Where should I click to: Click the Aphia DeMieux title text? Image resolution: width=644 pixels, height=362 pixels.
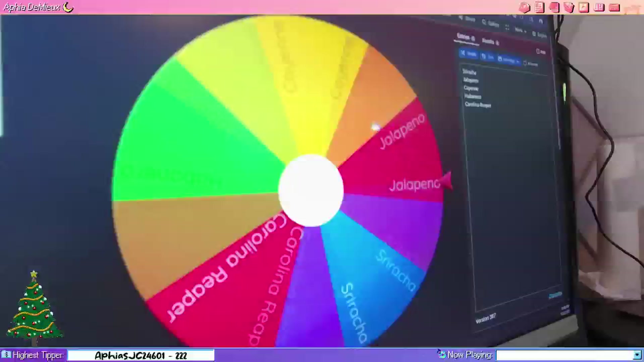pyautogui.click(x=32, y=7)
